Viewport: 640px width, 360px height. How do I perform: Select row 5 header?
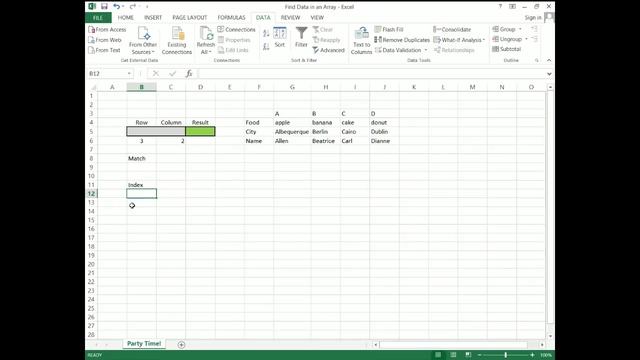point(91,131)
